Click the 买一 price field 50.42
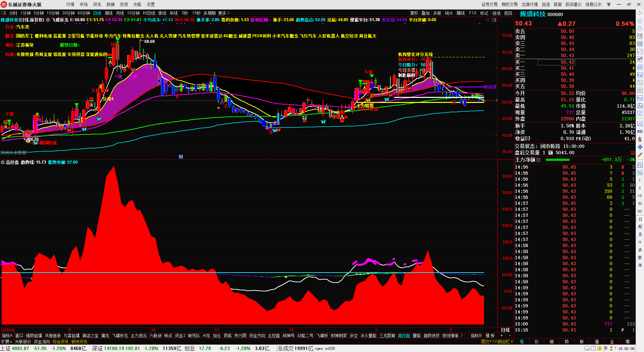The image size is (644, 352). (556, 62)
